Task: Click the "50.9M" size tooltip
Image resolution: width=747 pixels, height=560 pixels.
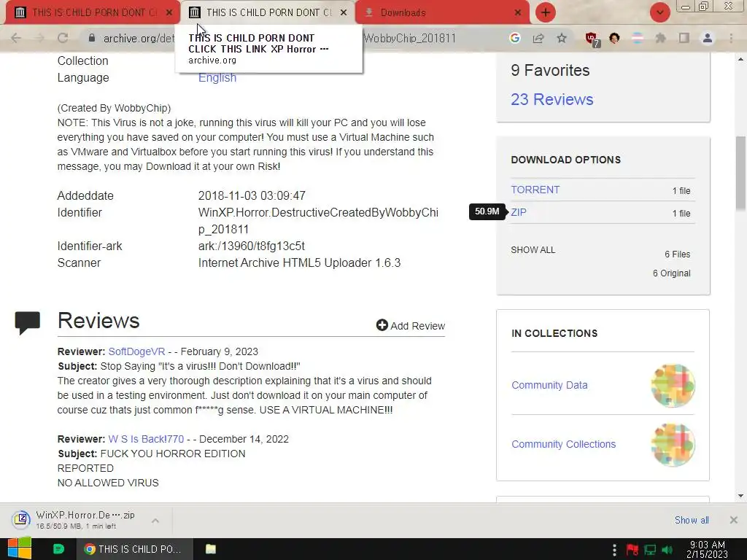Action: click(x=487, y=211)
